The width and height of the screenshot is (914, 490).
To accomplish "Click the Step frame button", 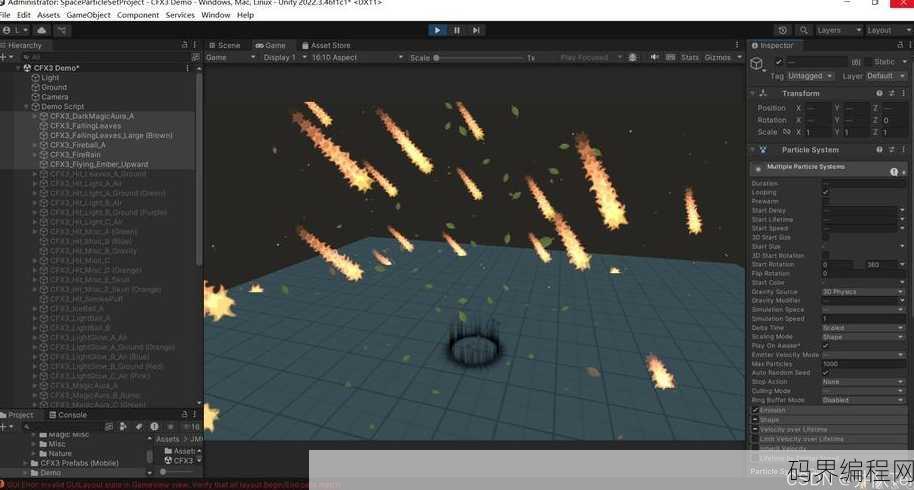I will [476, 30].
